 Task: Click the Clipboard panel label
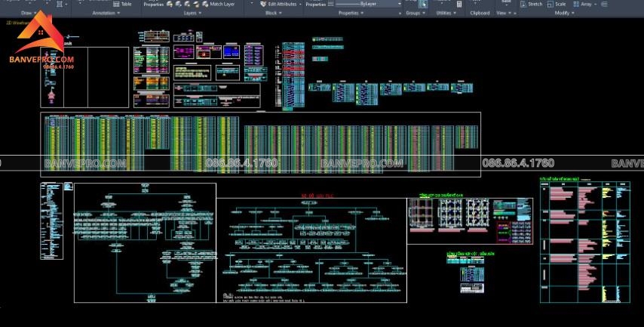click(480, 13)
